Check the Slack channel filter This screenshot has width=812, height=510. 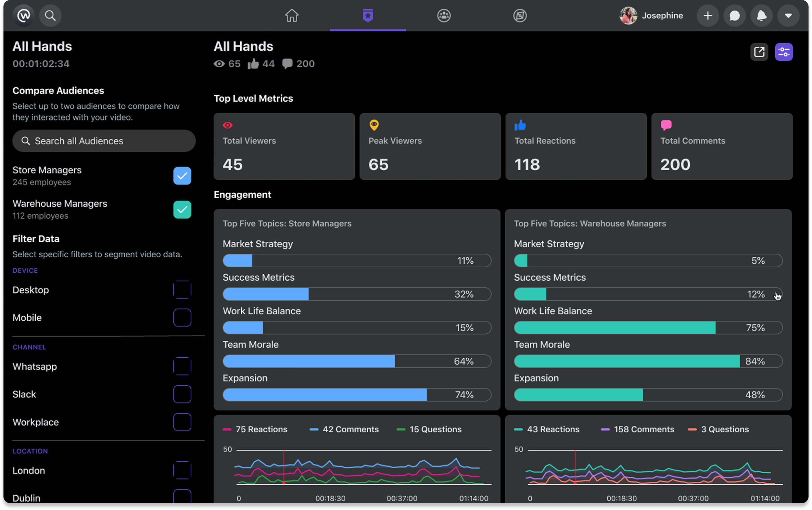[182, 394]
